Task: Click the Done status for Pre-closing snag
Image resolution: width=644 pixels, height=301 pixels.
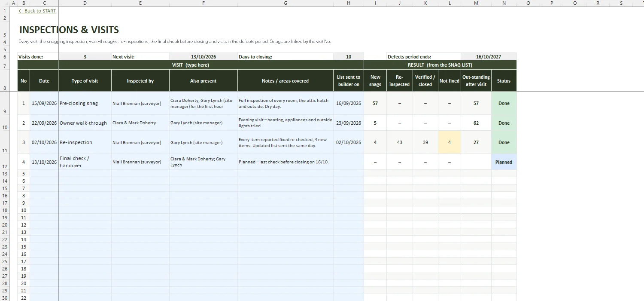Action: click(504, 103)
